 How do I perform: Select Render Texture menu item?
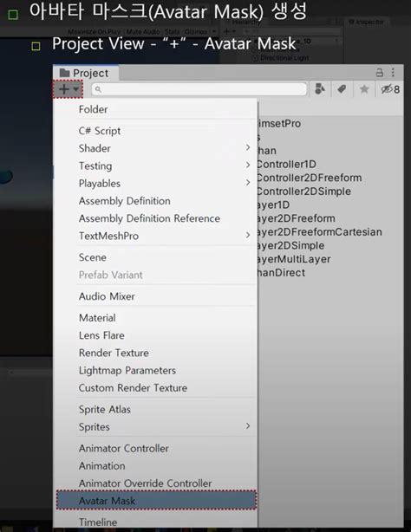tap(156, 353)
